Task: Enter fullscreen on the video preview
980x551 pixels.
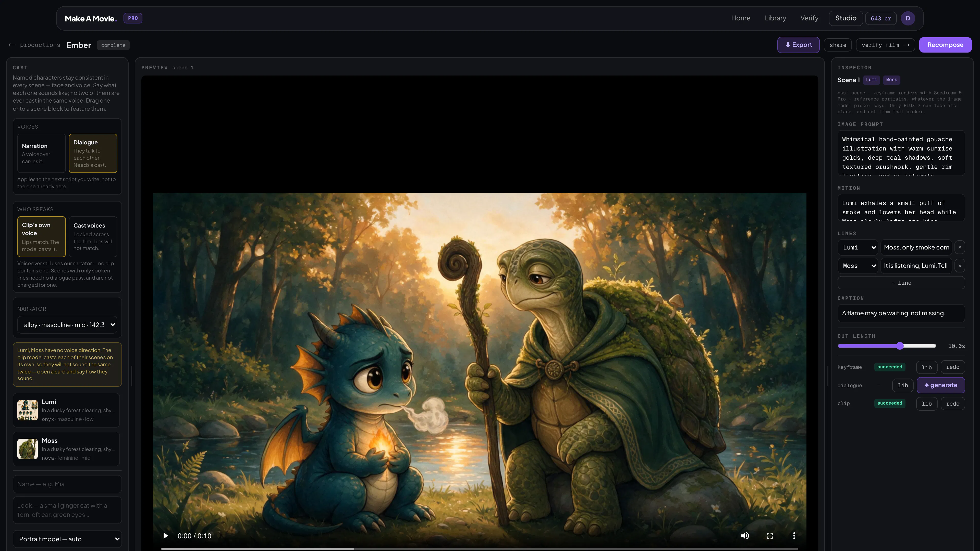Action: click(769, 535)
